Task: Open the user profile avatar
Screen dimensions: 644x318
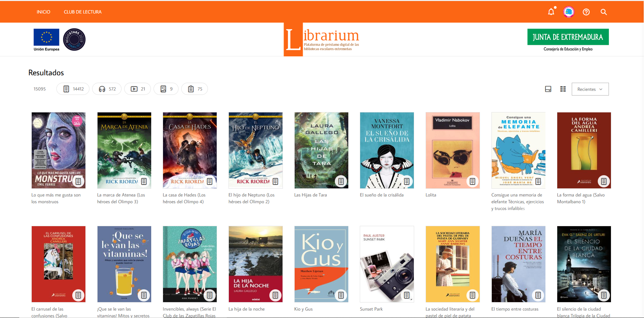Action: pos(569,12)
